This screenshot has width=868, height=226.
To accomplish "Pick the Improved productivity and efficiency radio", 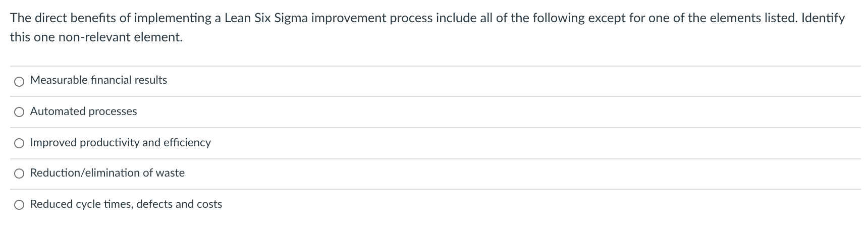I will 19,144.
